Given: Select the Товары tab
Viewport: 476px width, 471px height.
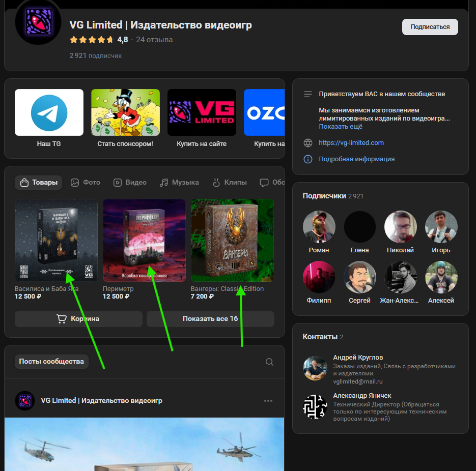Looking at the screenshot, I should pyautogui.click(x=39, y=183).
